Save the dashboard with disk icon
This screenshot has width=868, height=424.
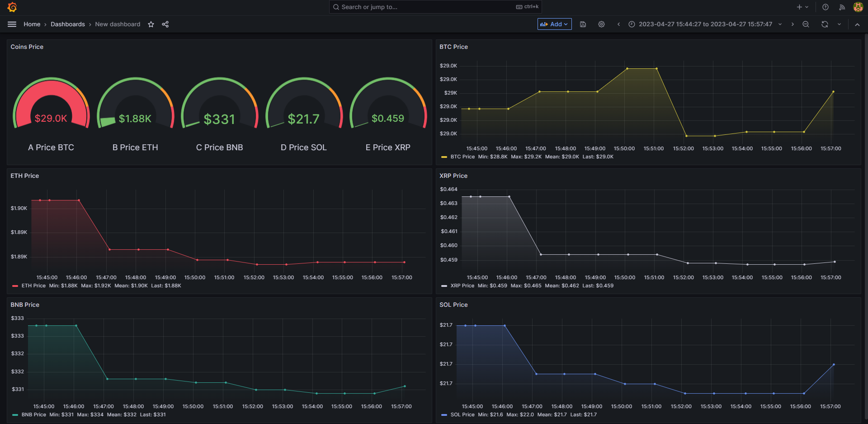583,24
